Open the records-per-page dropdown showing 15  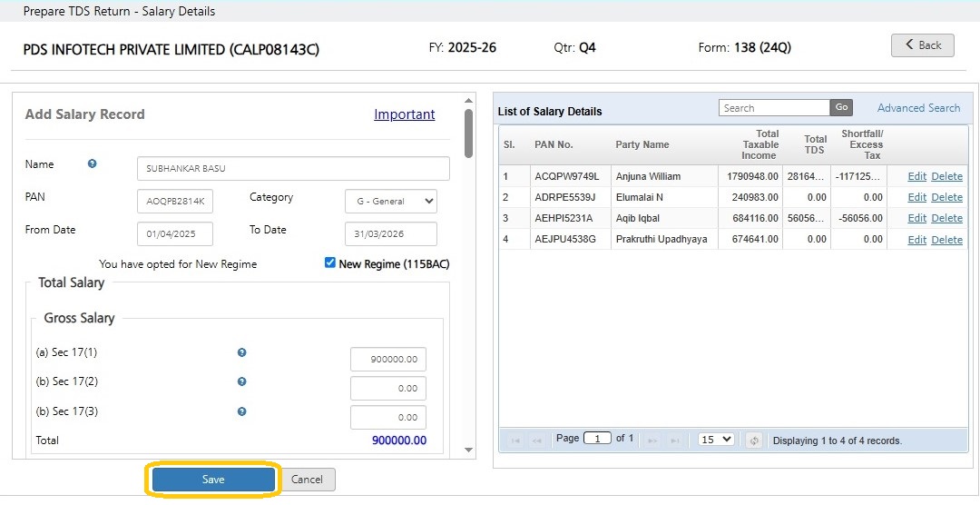pyautogui.click(x=716, y=440)
